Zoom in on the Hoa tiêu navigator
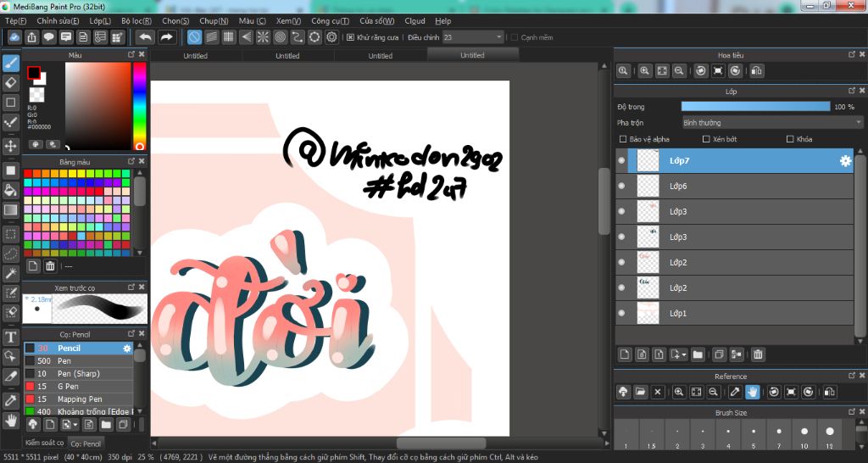The image size is (868, 463). [x=645, y=71]
